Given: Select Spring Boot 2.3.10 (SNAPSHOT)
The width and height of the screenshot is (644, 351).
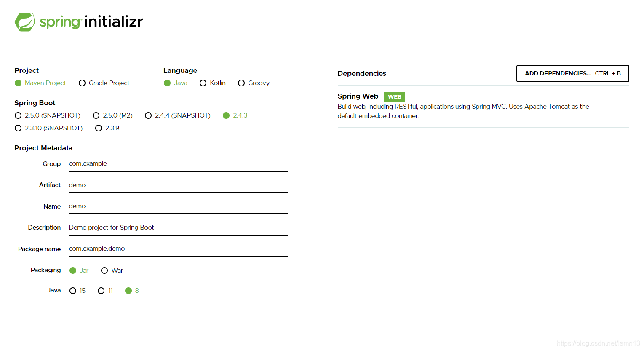Looking at the screenshot, I should click(x=48, y=128).
